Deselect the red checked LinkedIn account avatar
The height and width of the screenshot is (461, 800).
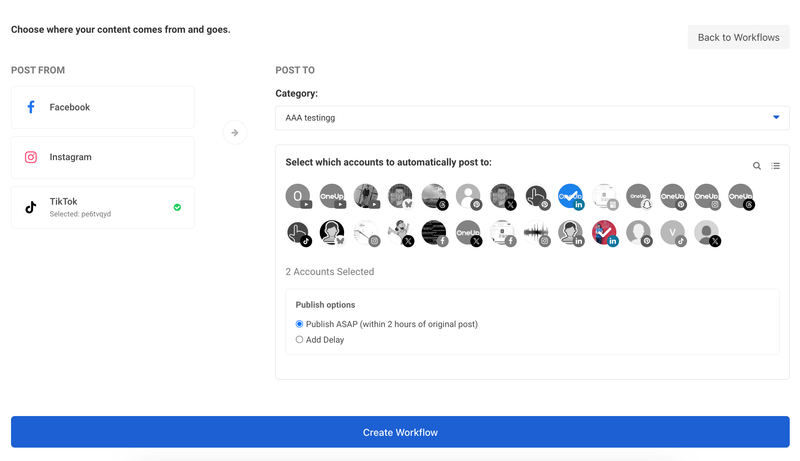tap(605, 233)
